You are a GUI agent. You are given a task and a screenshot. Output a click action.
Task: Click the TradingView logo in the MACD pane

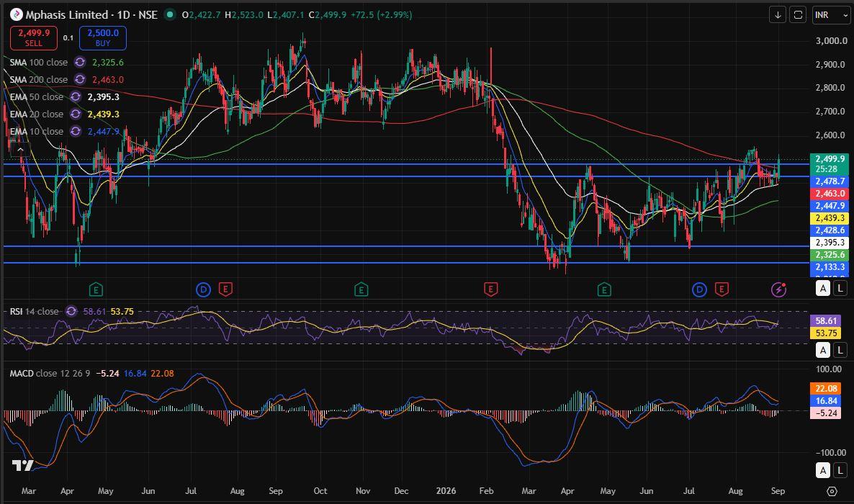[x=22, y=466]
